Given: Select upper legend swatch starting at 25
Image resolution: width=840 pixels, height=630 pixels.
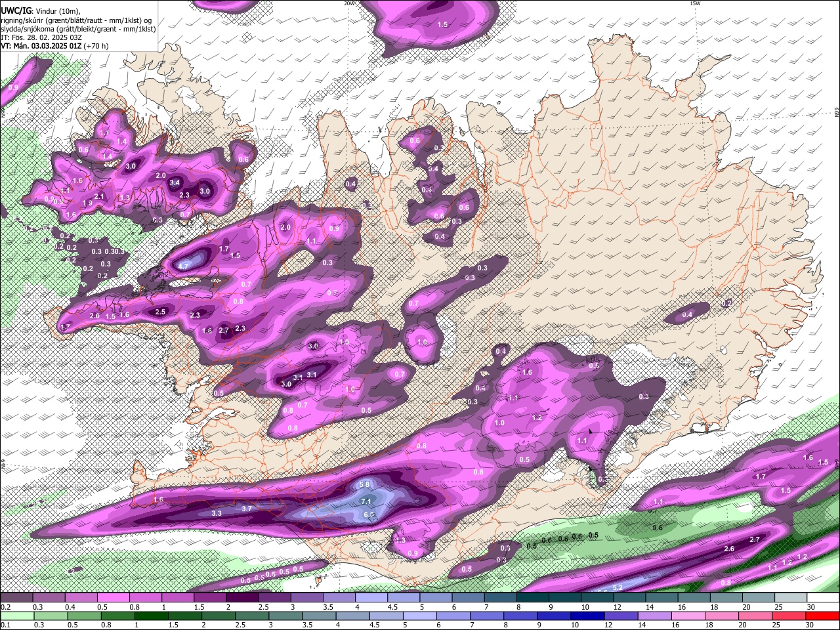Looking at the screenshot, I should coord(791,598).
